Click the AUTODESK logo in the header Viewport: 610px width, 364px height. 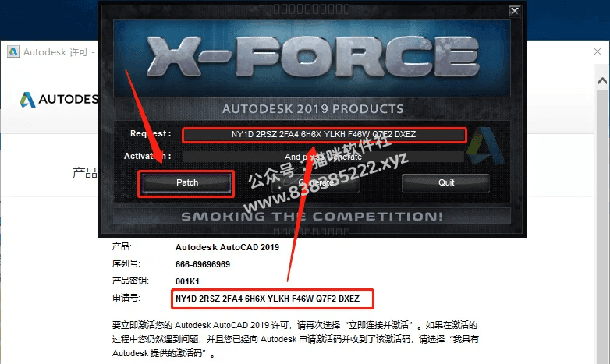coord(59,100)
